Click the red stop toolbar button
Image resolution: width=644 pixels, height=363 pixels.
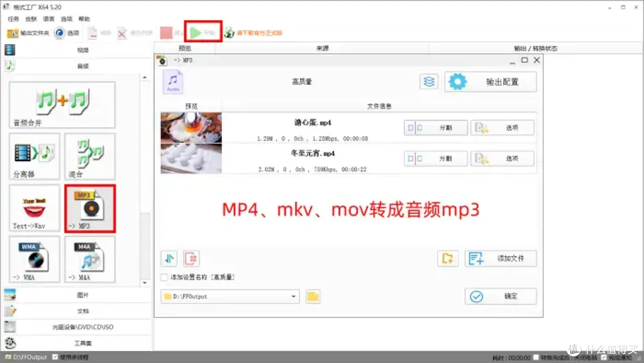[166, 33]
